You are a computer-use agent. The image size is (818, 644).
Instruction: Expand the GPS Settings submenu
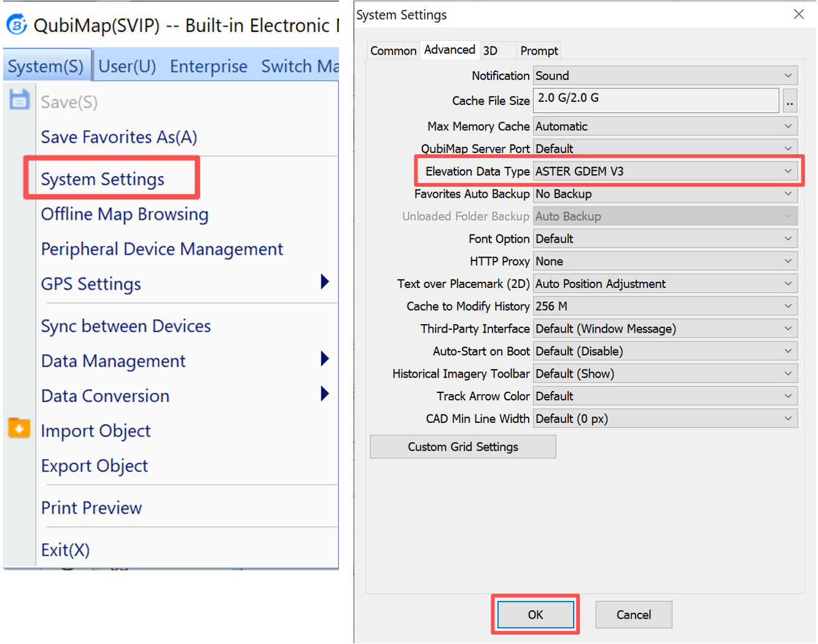tap(184, 284)
